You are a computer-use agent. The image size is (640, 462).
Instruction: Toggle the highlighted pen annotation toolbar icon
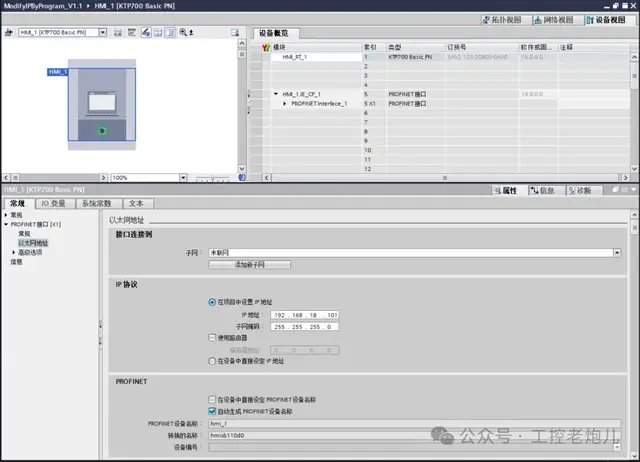146,32
